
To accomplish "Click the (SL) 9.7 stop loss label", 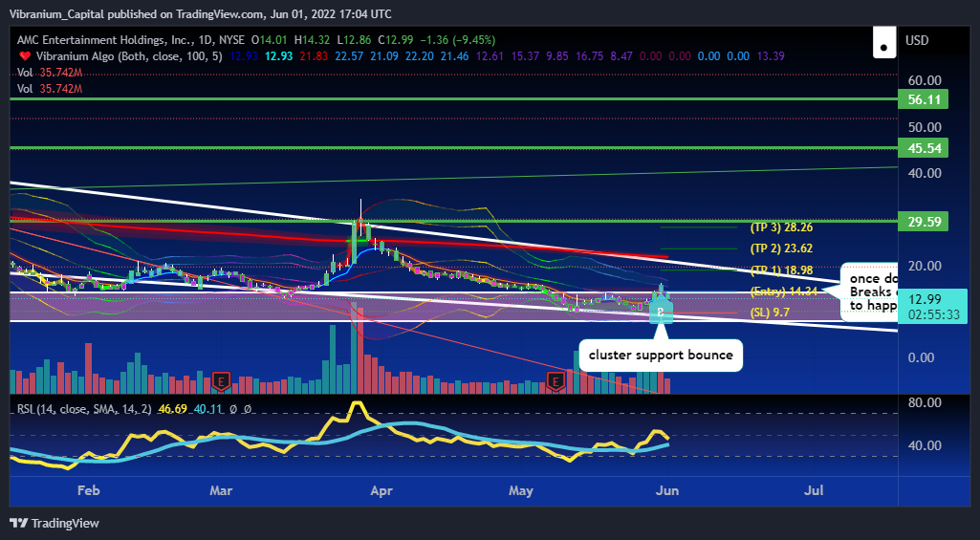I will [770, 313].
